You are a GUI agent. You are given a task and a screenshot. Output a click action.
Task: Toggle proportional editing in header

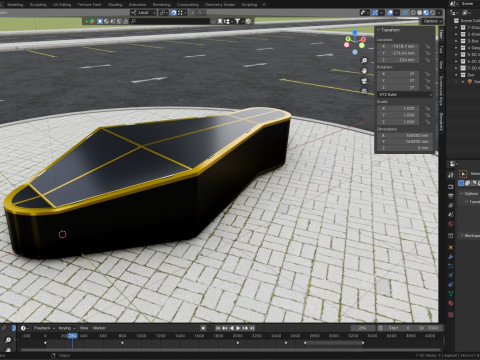pos(192,13)
